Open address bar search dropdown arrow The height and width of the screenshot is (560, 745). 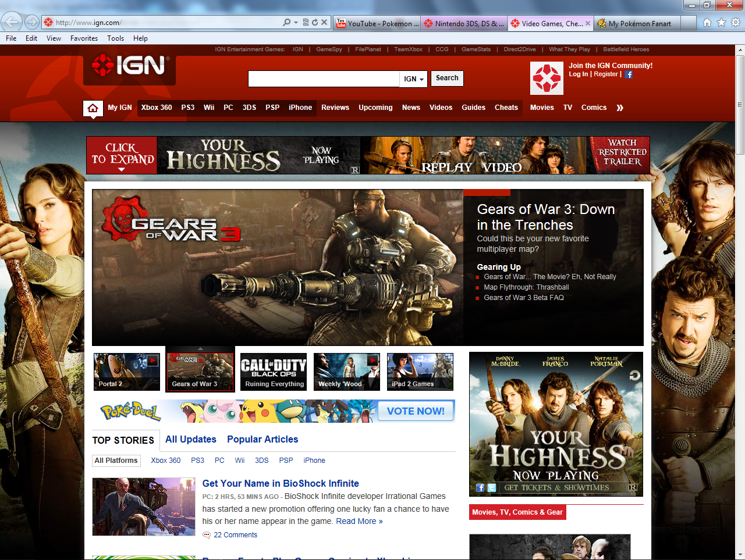tap(296, 23)
